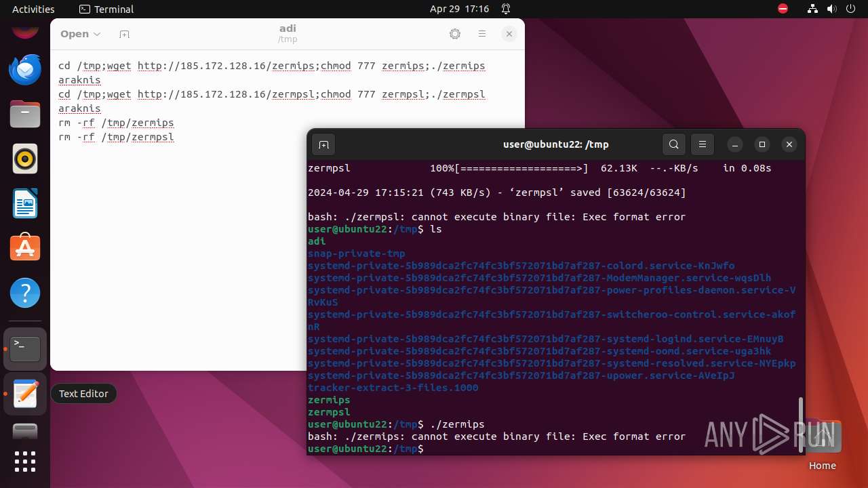Screen dimensions: 868x488
Task: Show Applications grid
Action: 25,462
